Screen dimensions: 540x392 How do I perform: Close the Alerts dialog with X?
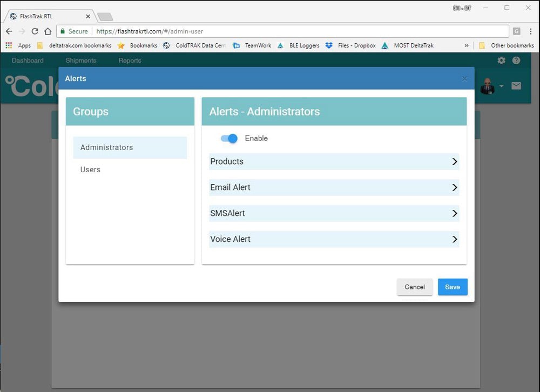pos(464,79)
